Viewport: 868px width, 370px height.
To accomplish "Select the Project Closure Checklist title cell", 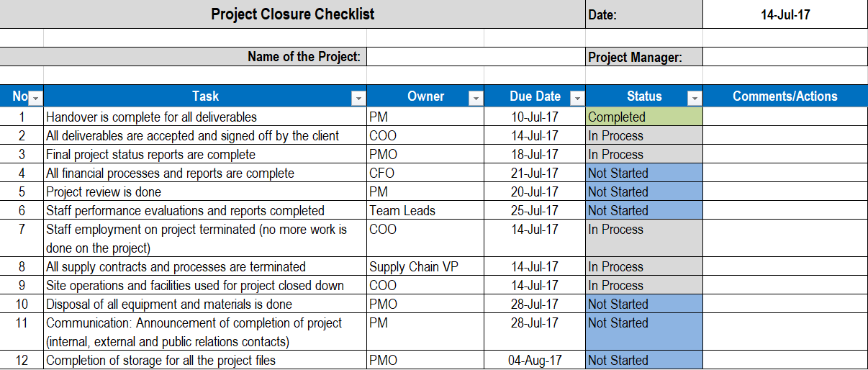I will (293, 14).
